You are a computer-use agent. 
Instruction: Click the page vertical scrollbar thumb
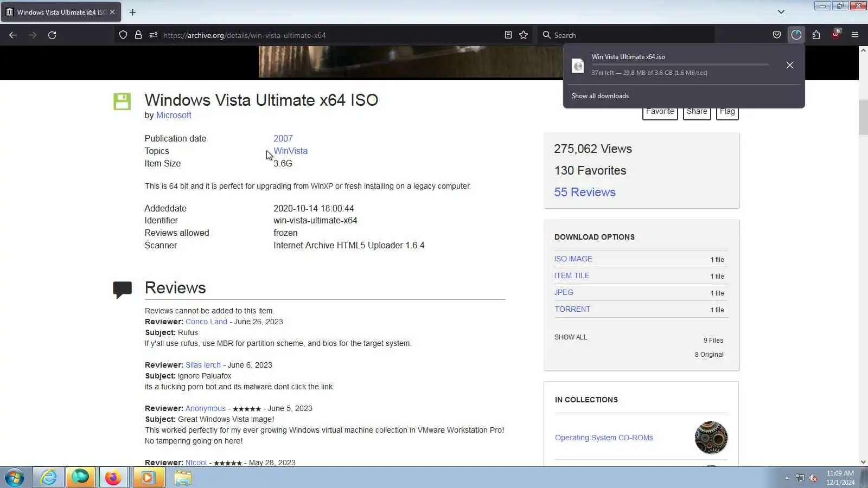(x=863, y=117)
